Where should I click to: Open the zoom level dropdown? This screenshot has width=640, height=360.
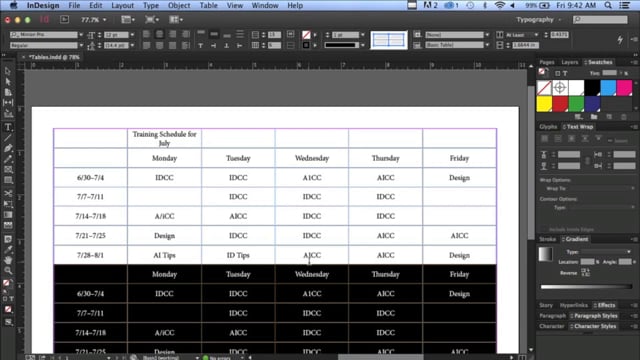[x=105, y=20]
